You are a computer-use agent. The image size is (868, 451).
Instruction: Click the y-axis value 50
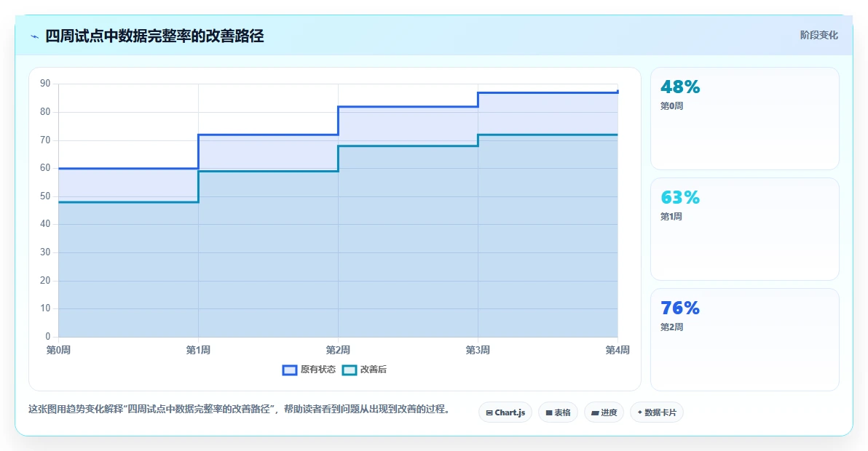click(x=45, y=196)
